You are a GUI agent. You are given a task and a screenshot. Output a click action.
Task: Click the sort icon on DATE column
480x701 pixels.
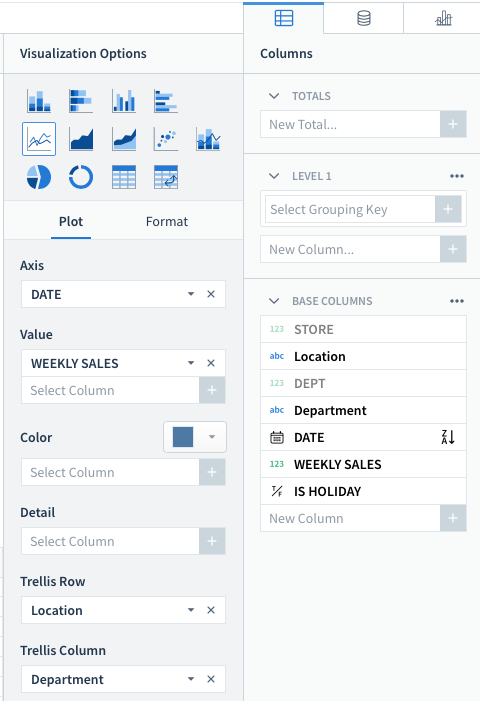point(448,437)
